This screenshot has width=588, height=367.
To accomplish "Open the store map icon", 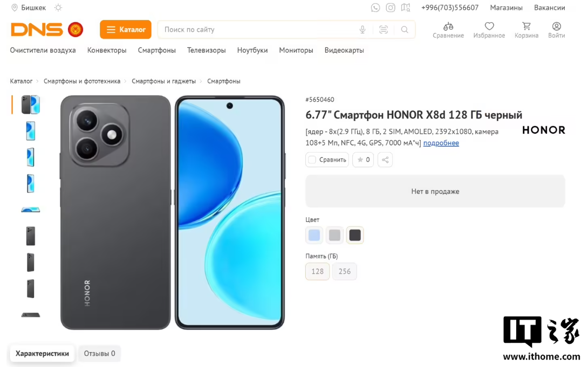I will 406,8.
